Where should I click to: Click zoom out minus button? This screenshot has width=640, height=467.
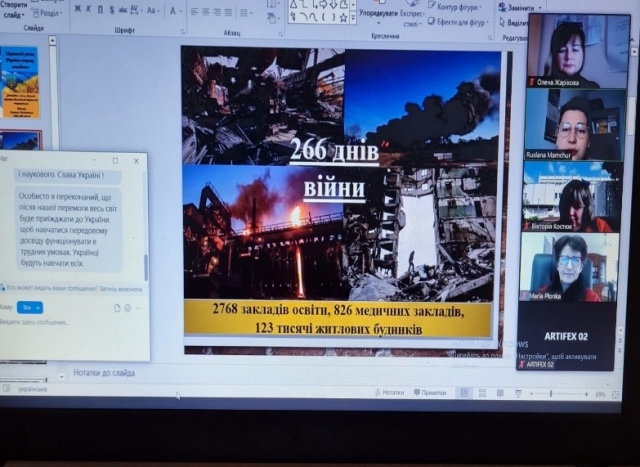point(531,394)
